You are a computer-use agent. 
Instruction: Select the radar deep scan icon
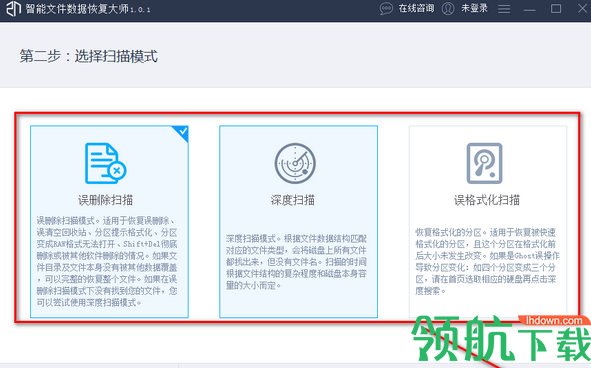295,163
